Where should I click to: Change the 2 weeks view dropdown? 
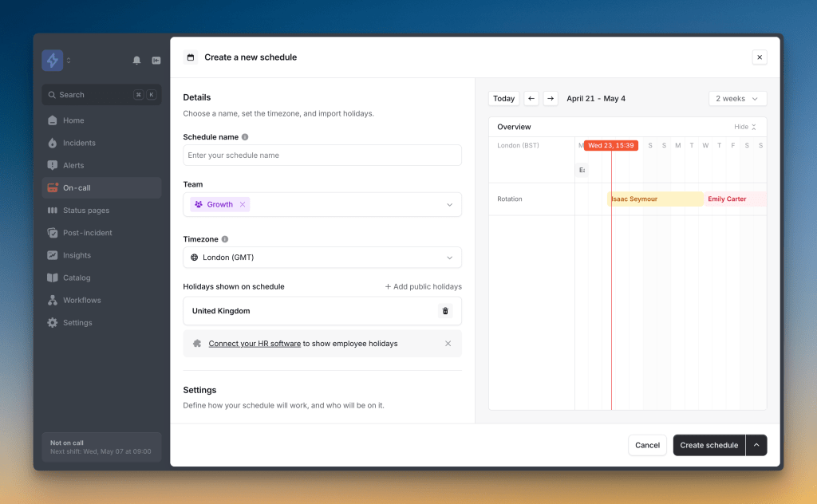(x=737, y=98)
